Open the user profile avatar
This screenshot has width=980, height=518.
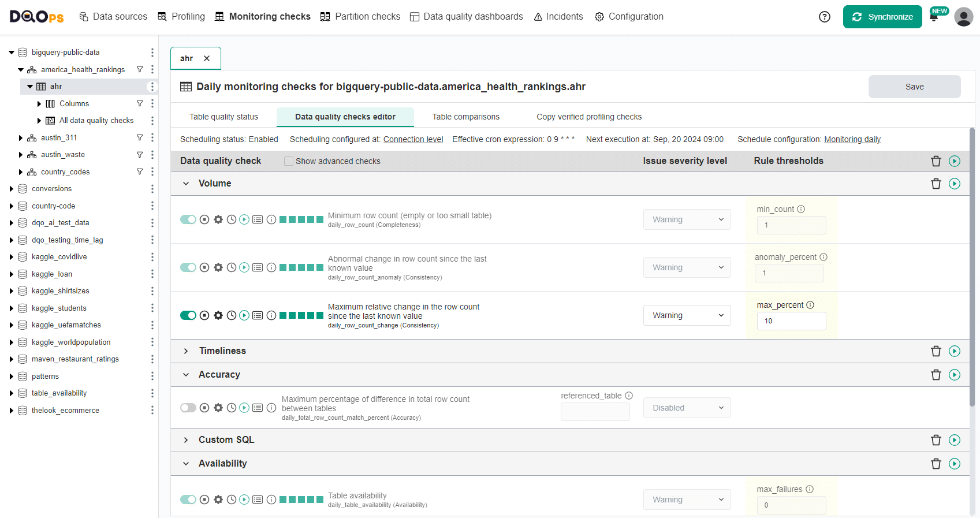click(963, 17)
